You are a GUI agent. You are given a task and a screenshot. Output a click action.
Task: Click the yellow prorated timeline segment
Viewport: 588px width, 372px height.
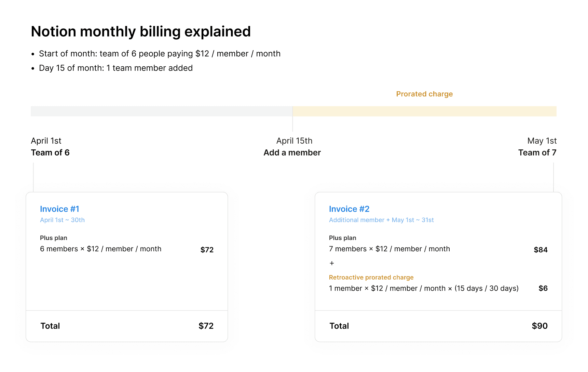pos(424,110)
